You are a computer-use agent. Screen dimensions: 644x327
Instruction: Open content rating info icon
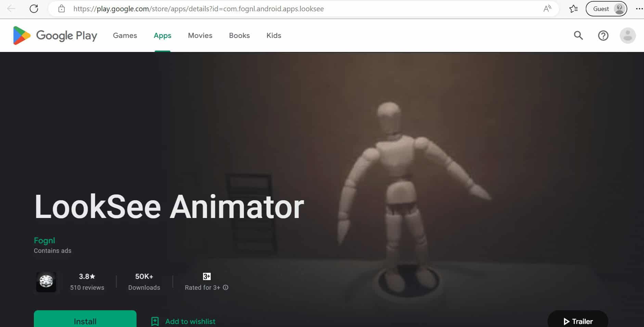point(226,287)
